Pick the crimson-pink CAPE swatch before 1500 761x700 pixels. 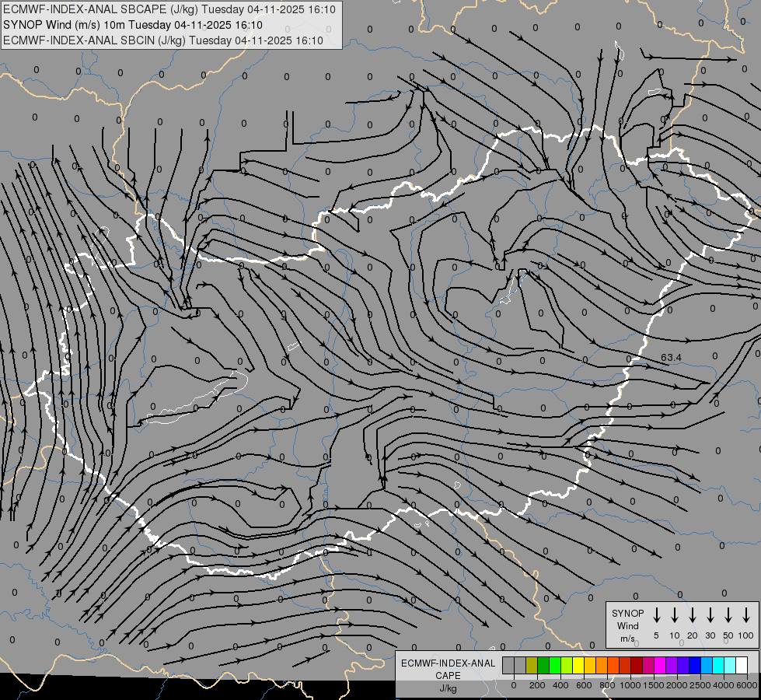click(649, 665)
